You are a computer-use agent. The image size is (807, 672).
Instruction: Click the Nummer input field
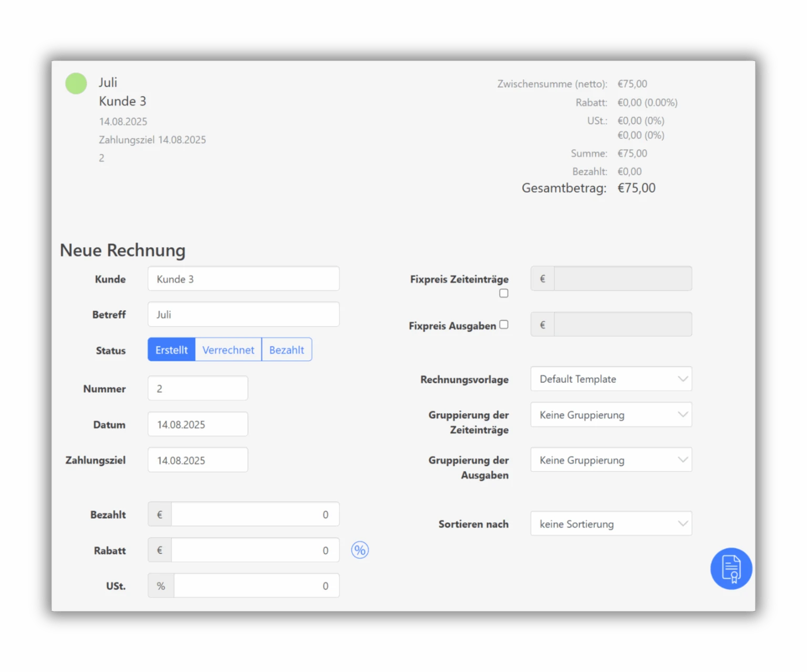coord(198,388)
